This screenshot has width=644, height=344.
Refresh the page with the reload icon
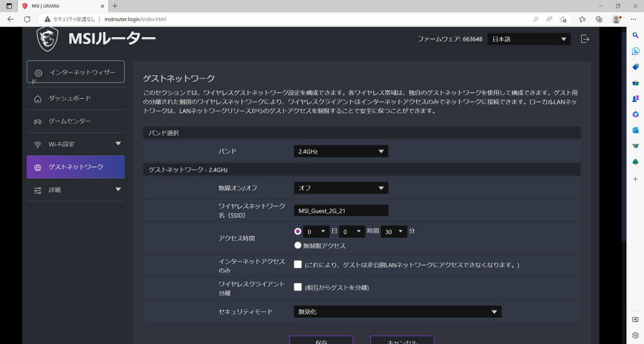coord(27,19)
